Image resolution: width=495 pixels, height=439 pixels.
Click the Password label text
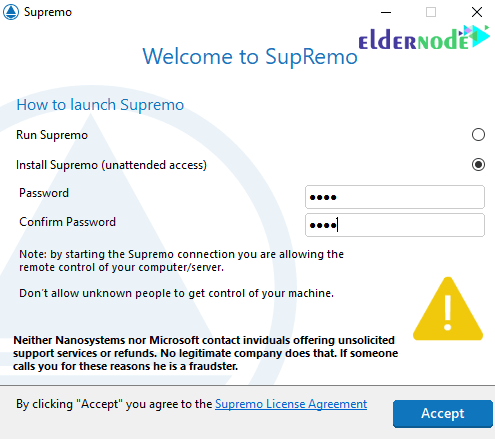pos(44,193)
